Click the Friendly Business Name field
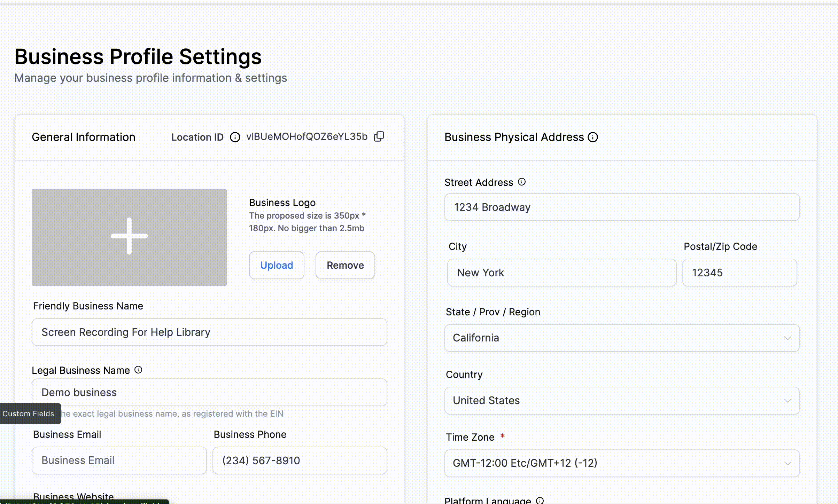The width and height of the screenshot is (838, 504). tap(209, 332)
